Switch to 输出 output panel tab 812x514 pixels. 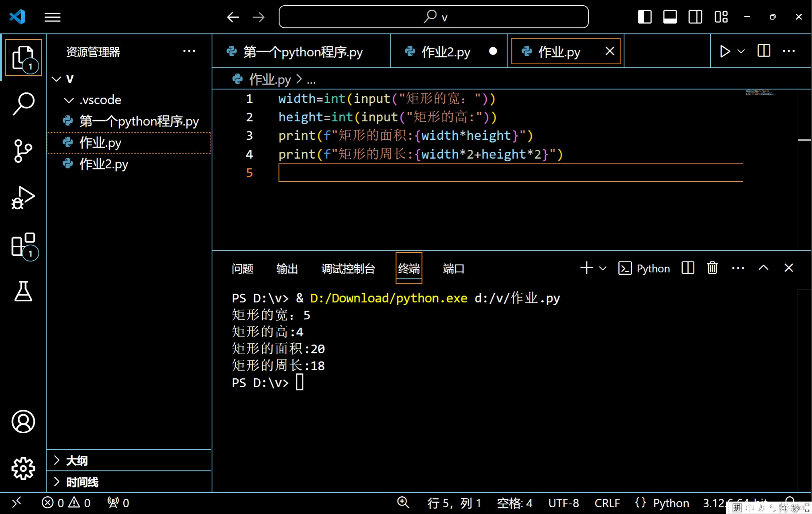287,268
